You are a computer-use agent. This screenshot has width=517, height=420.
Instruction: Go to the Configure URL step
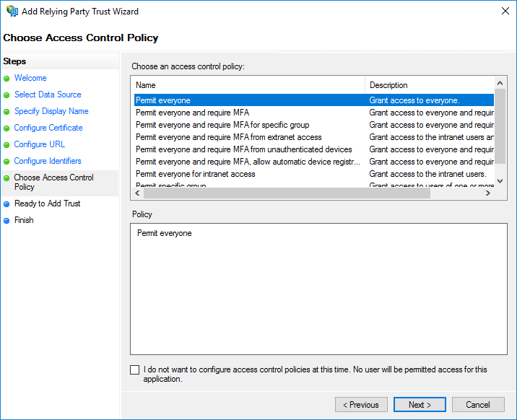[40, 144]
